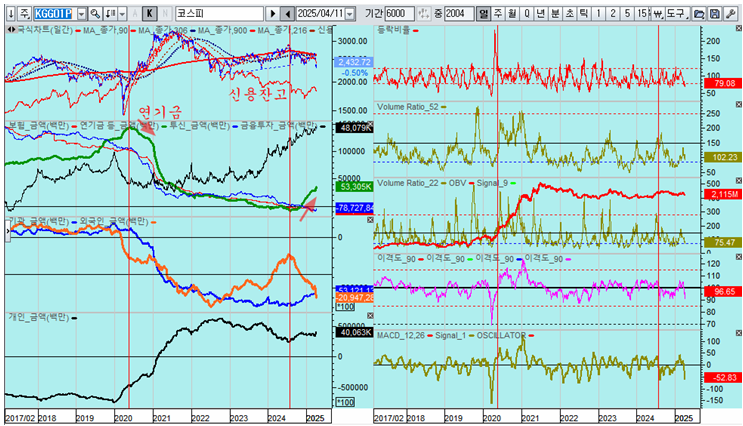Click the wrench settings icon
The image size is (743, 426).
[730, 13]
